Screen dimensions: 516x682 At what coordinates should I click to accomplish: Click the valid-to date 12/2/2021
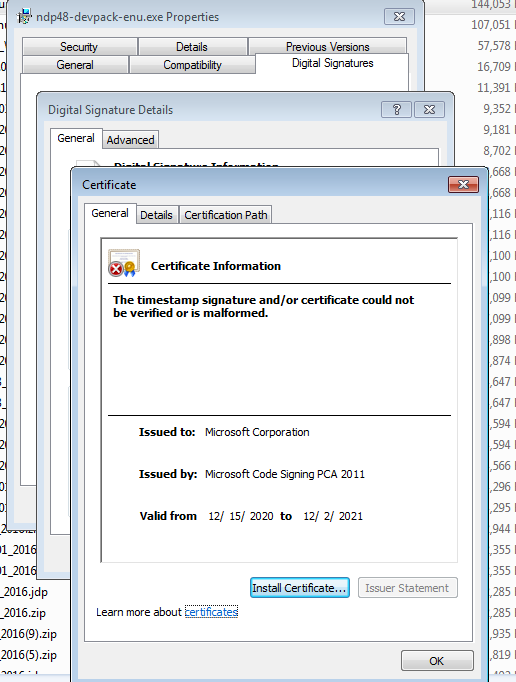pos(333,516)
